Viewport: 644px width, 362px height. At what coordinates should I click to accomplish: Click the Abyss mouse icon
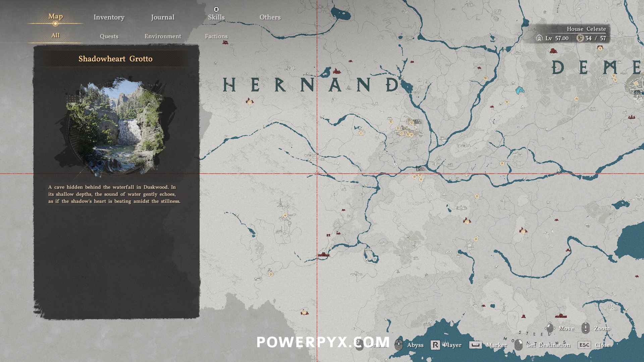coord(398,345)
